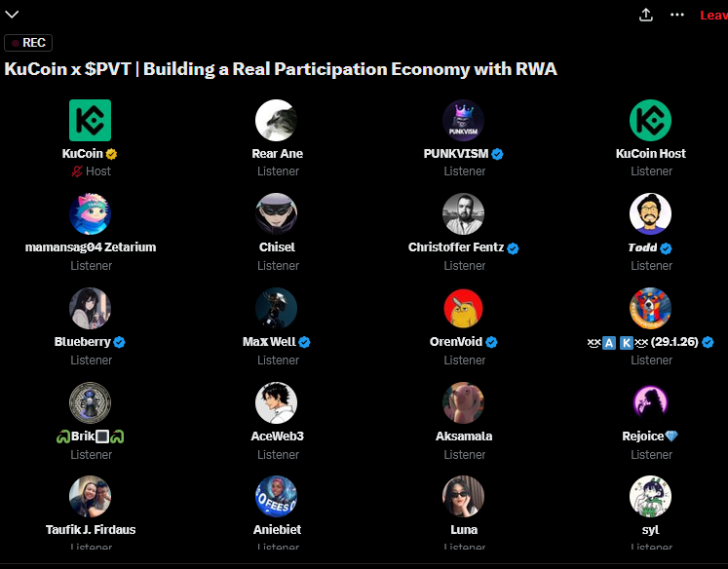Image resolution: width=728 pixels, height=569 pixels.
Task: Click the REC recording indicator badge
Action: click(28, 43)
